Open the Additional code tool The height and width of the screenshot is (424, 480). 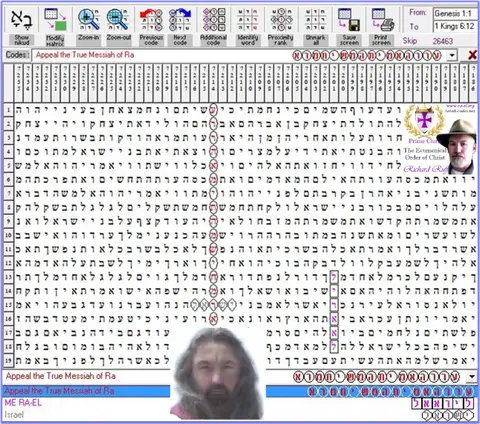[x=213, y=20]
